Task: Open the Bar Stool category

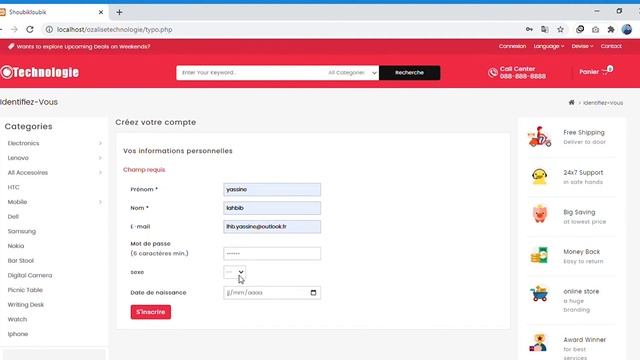Action: tap(21, 261)
